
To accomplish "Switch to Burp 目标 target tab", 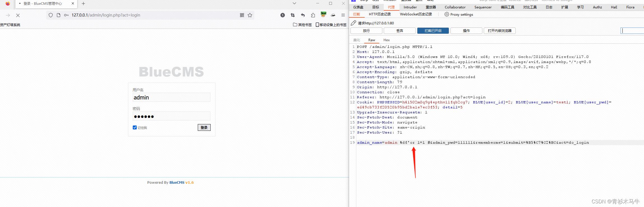I will 376,7.
